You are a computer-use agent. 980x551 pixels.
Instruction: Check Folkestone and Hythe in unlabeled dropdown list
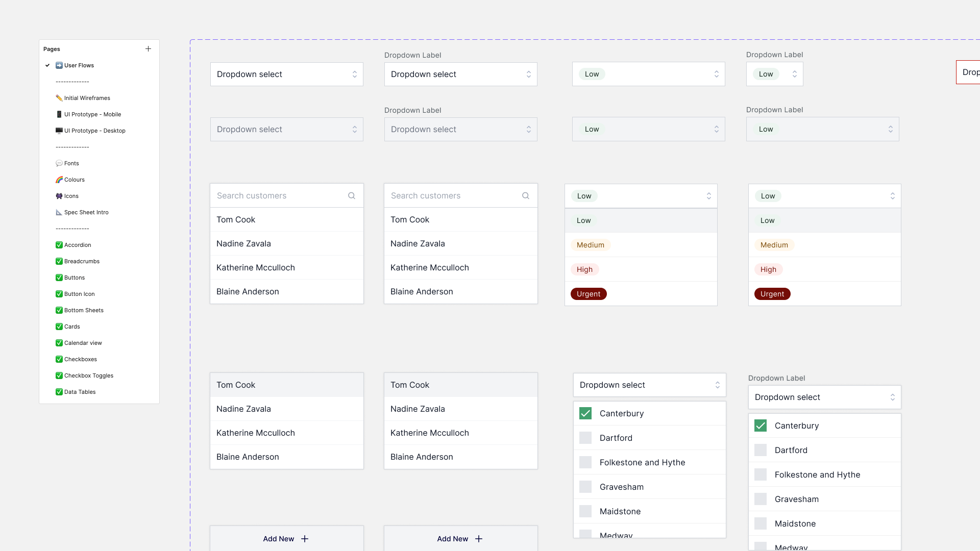click(x=585, y=462)
